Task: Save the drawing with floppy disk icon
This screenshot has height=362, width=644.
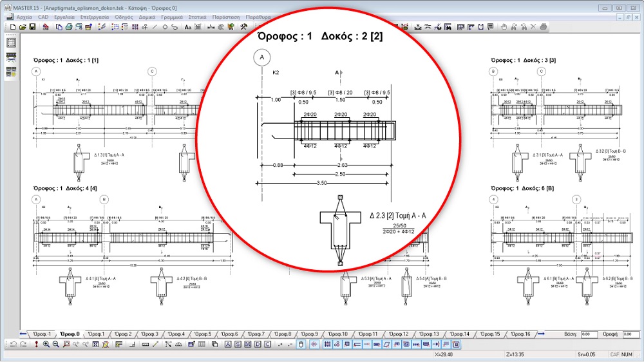Action: click(x=32, y=27)
